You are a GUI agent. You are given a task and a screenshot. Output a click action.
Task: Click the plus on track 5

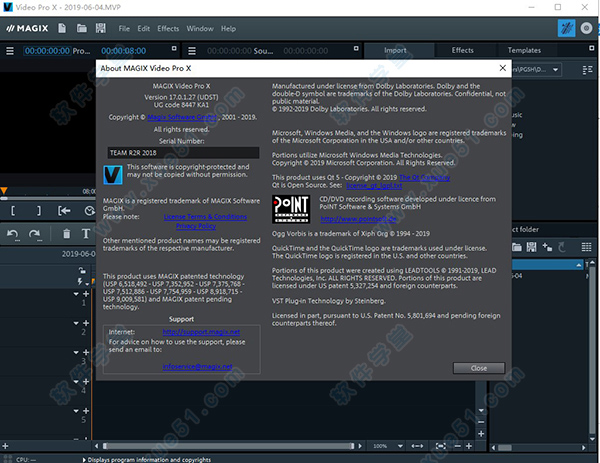[x=86, y=411]
